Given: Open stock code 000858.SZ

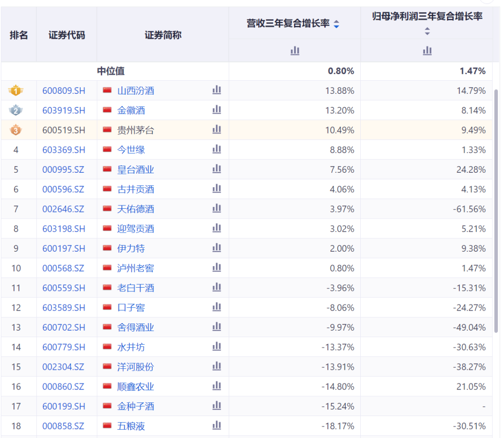Looking at the screenshot, I should pos(63,426).
